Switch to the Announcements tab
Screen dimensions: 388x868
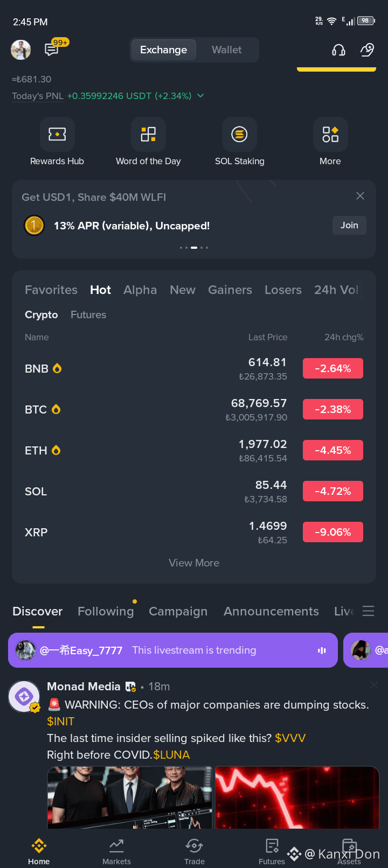pos(271,611)
